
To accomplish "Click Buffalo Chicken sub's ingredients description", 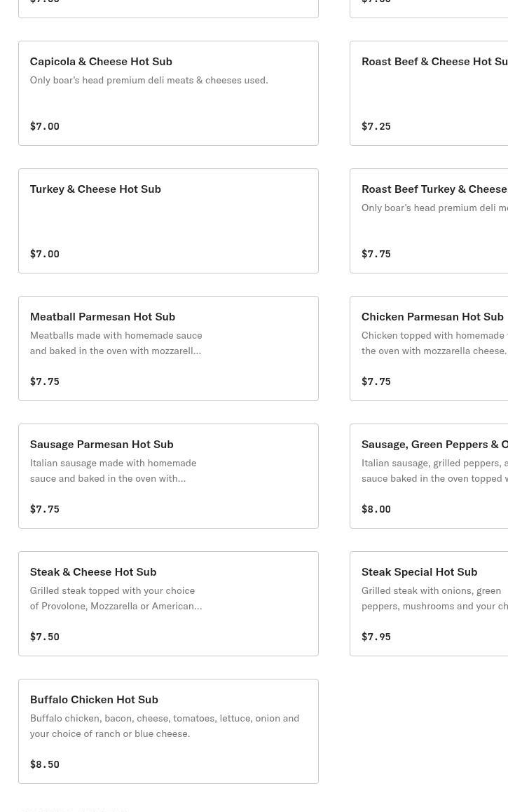I will (164, 726).
